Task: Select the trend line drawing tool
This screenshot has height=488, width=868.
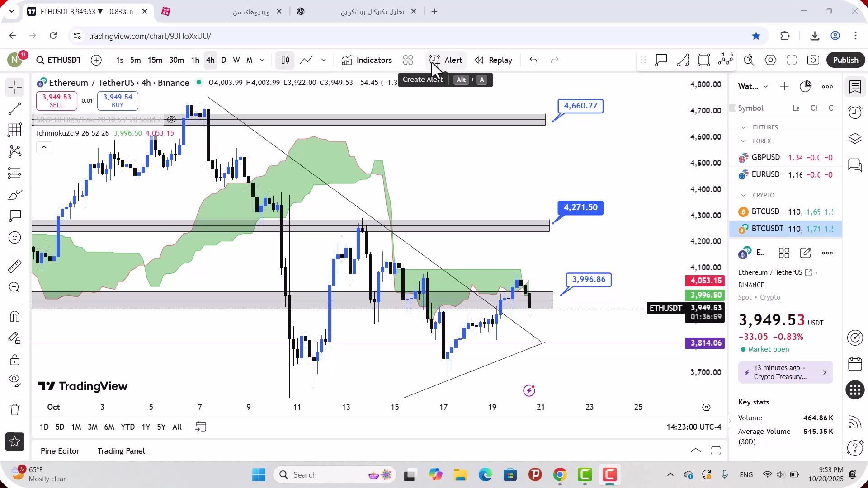Action: [15, 109]
